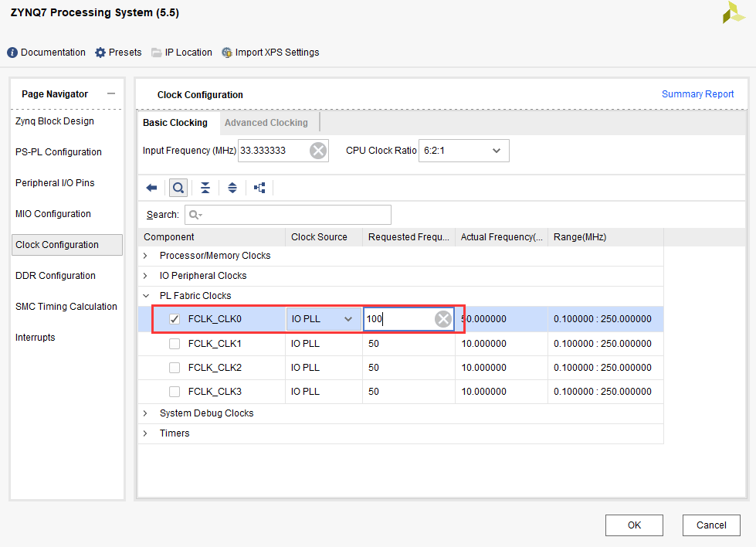Click FCLK_CLK1 IO PLL clock source cell
756x547 pixels.
pos(324,344)
